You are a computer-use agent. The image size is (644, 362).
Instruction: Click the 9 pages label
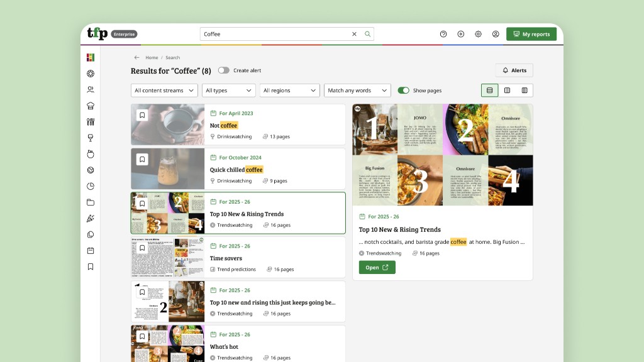coord(279,181)
